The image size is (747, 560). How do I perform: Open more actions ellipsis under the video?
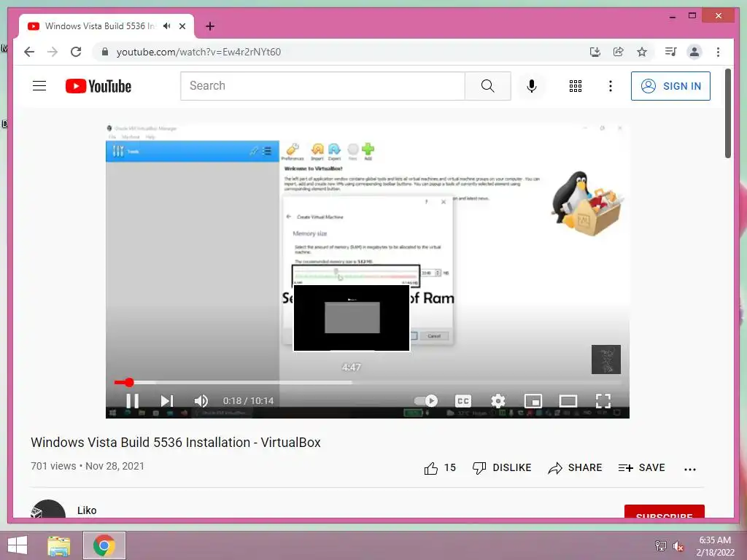coord(690,469)
